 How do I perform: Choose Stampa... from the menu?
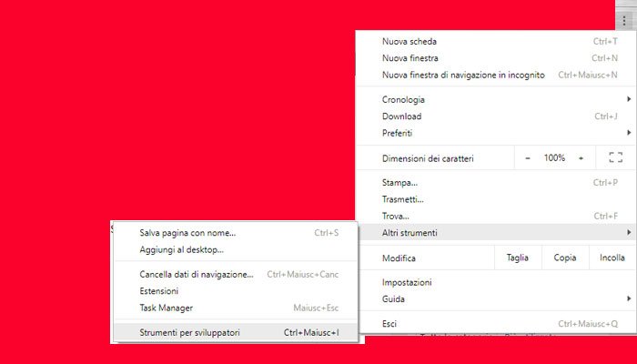pyautogui.click(x=400, y=182)
